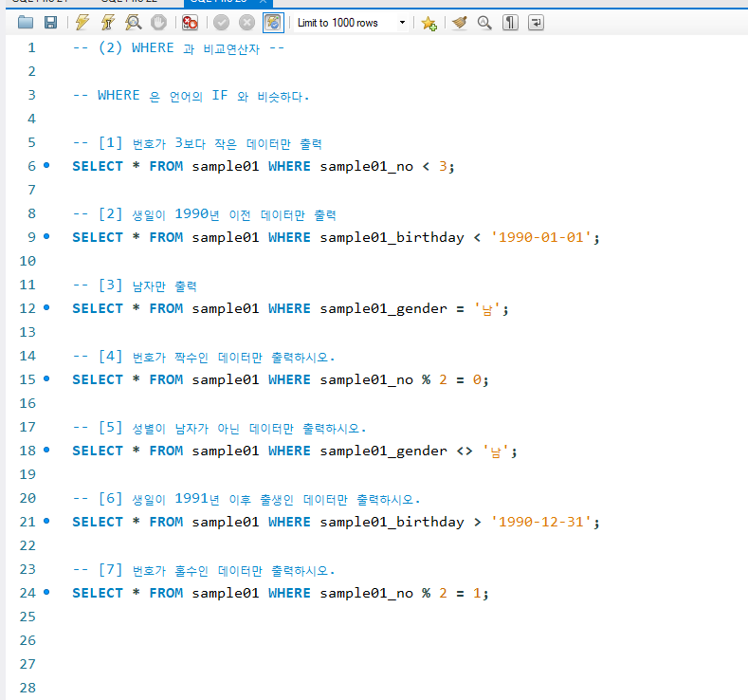Screen dimensions: 748x700
Task: Click the '<>' operator on line 18
Action: coord(465,451)
